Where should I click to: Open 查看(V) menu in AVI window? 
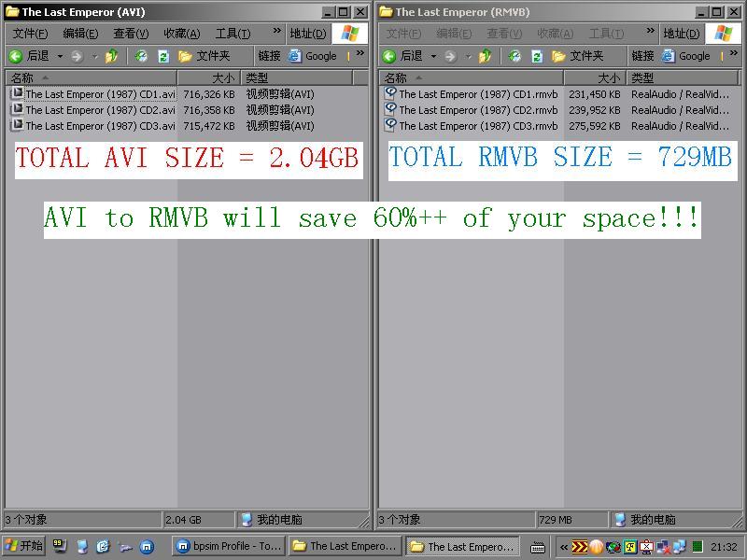click(131, 34)
